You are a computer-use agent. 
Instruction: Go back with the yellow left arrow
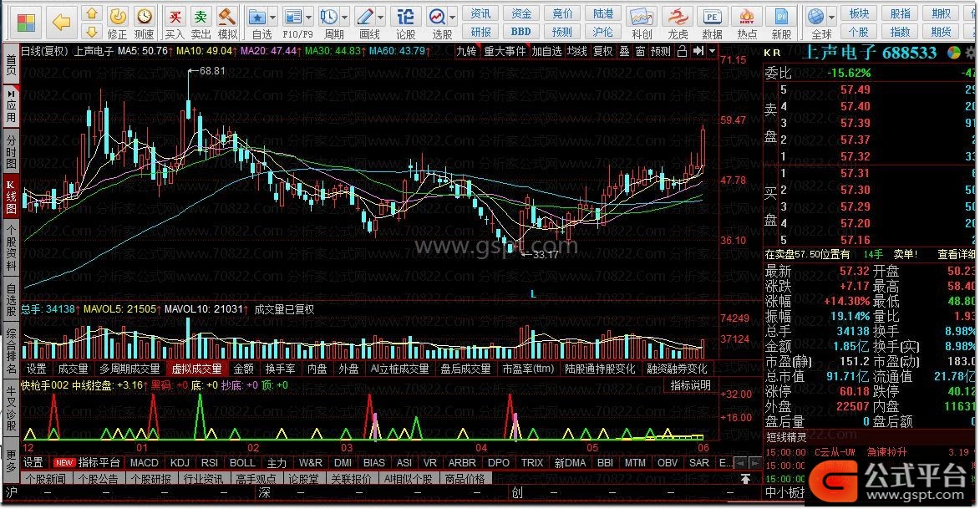(61, 23)
